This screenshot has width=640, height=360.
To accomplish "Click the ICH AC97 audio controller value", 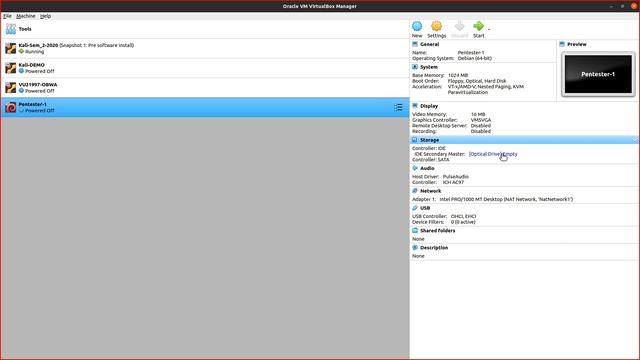I will (453, 182).
